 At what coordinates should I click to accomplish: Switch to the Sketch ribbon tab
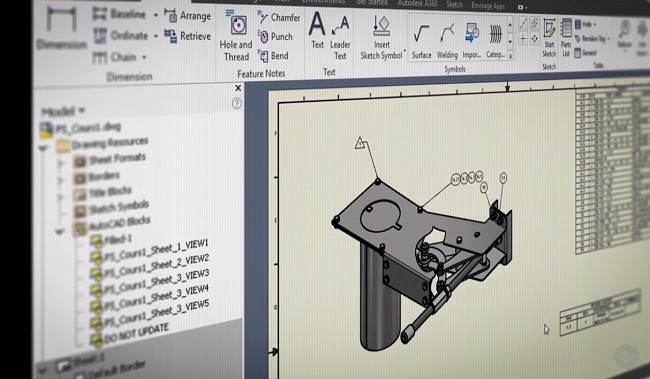pos(455,5)
